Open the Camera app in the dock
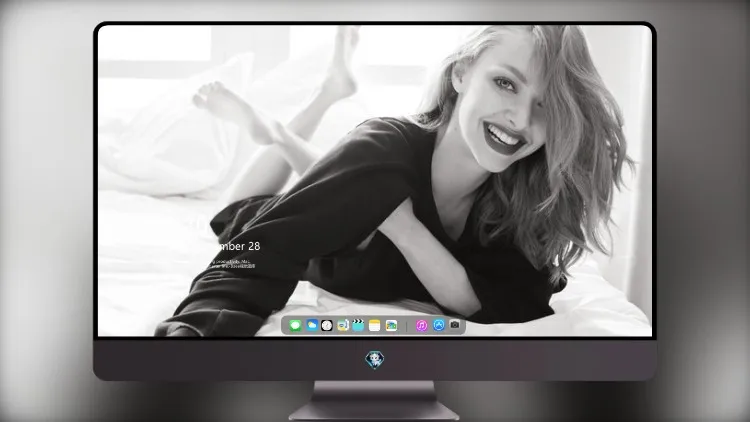Screen dimensions: 750x422 pyautogui.click(x=455, y=325)
